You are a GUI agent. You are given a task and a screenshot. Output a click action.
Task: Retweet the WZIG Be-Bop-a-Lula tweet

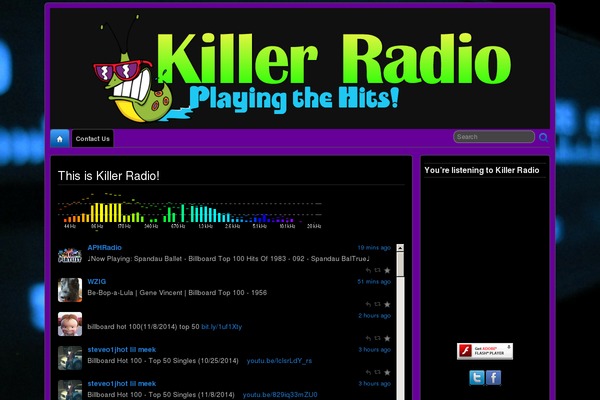(x=377, y=304)
